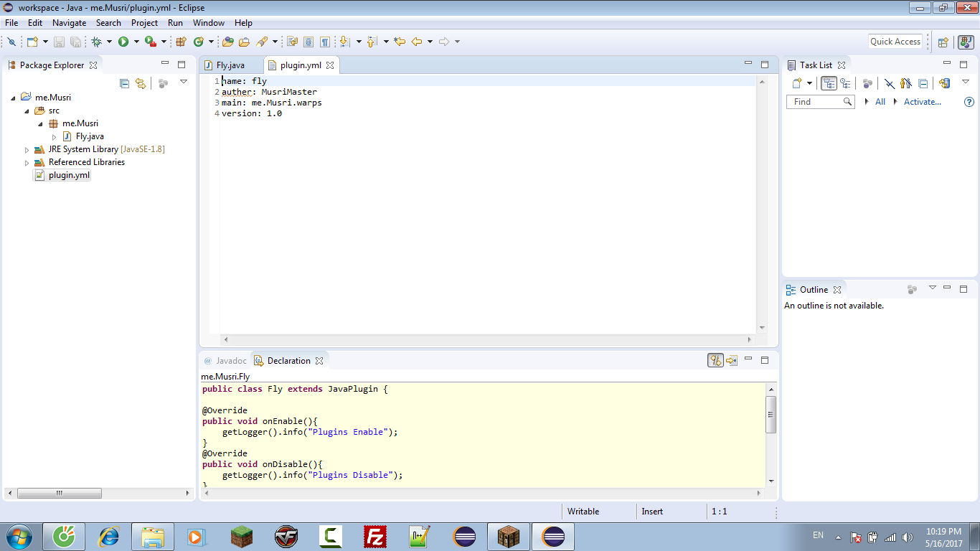Click Open Perspective icon near Quick Access
Screen dimensions: 980x551
pyautogui.click(x=943, y=42)
